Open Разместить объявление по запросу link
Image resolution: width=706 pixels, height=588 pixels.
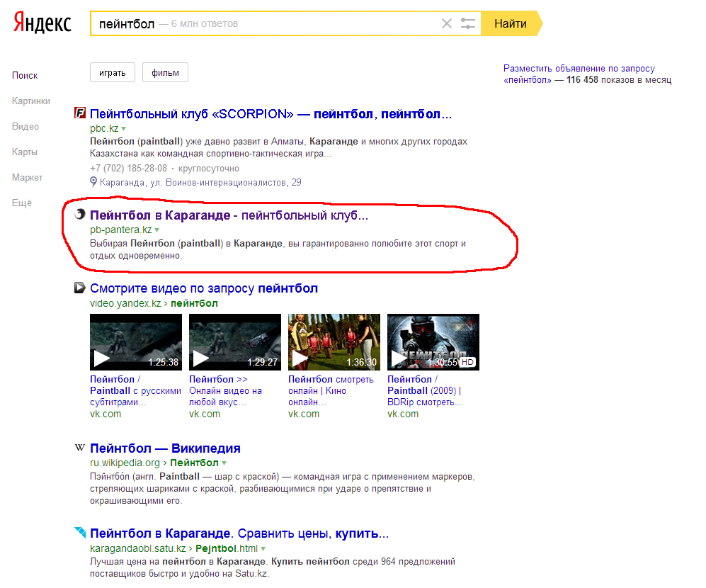tap(579, 74)
